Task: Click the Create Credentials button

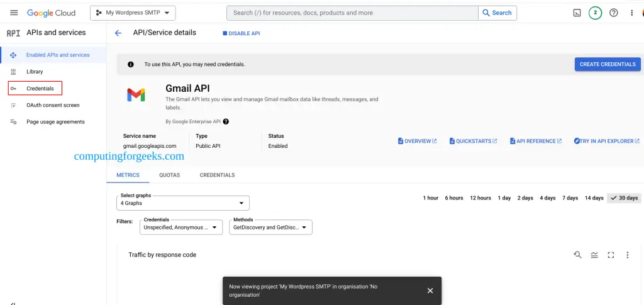Action: 608,64
